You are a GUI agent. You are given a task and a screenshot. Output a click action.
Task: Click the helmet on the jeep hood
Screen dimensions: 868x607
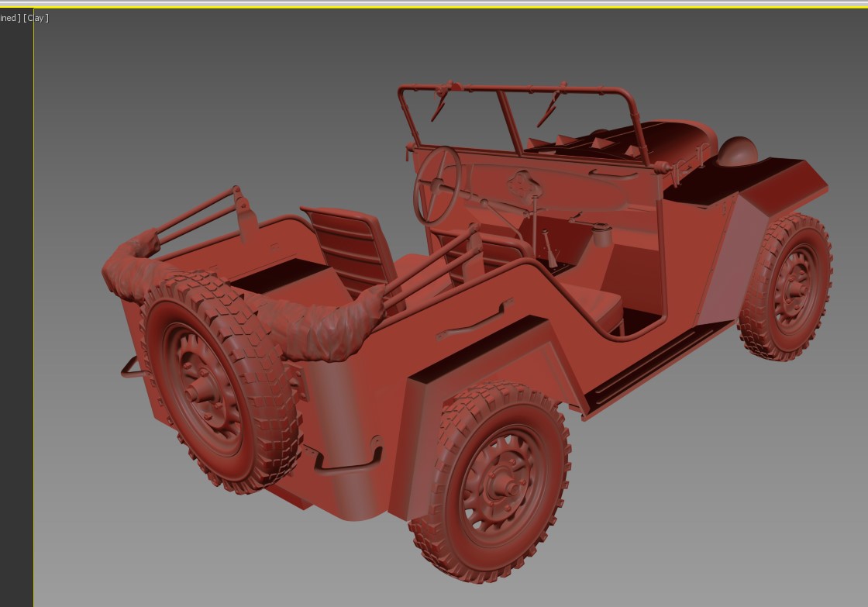pyautogui.click(x=736, y=151)
